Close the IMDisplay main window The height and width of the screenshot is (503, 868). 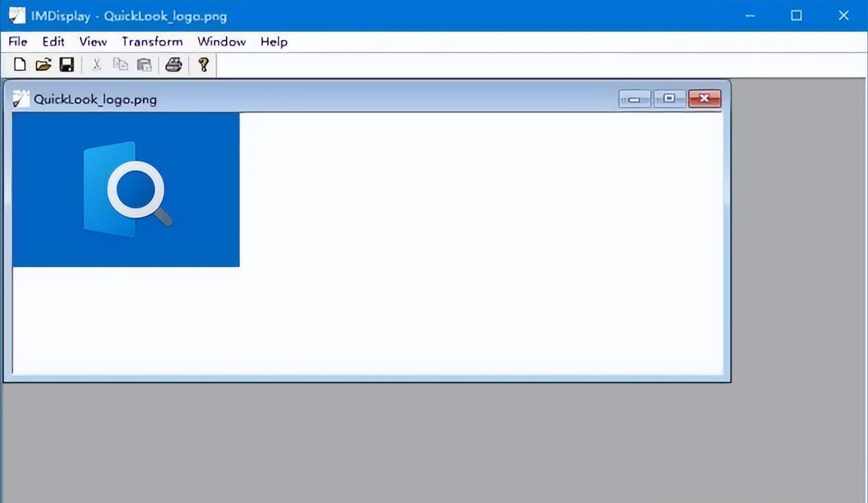844,15
